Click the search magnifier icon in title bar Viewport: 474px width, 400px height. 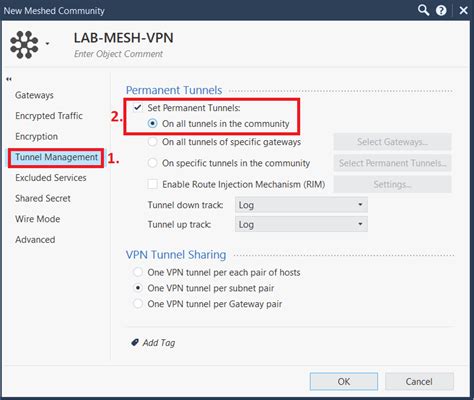click(x=423, y=10)
